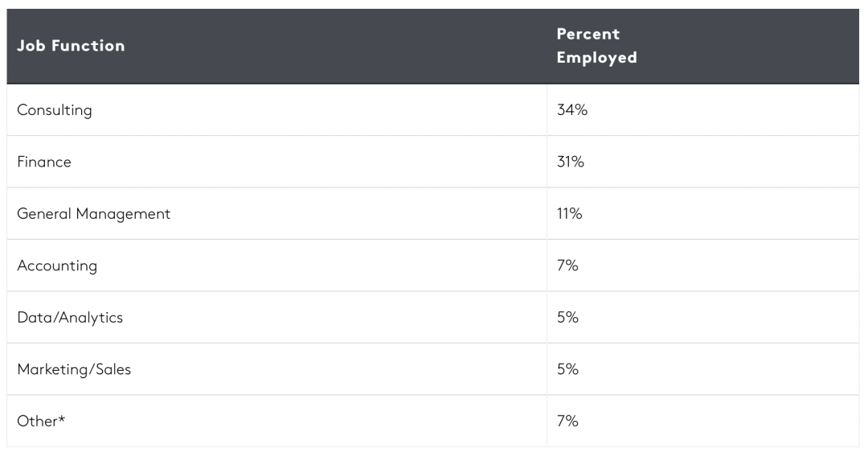The width and height of the screenshot is (868, 457).
Task: Click the 11% value for General Management
Action: click(x=569, y=213)
